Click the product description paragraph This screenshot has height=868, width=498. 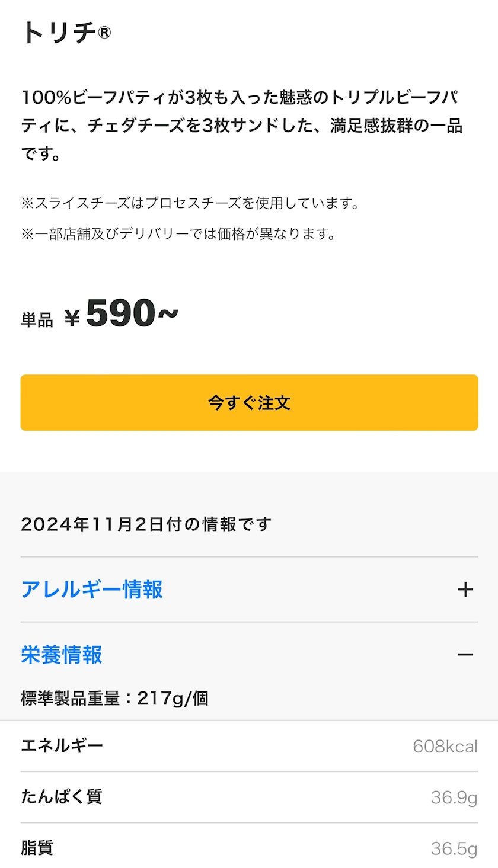242,126
